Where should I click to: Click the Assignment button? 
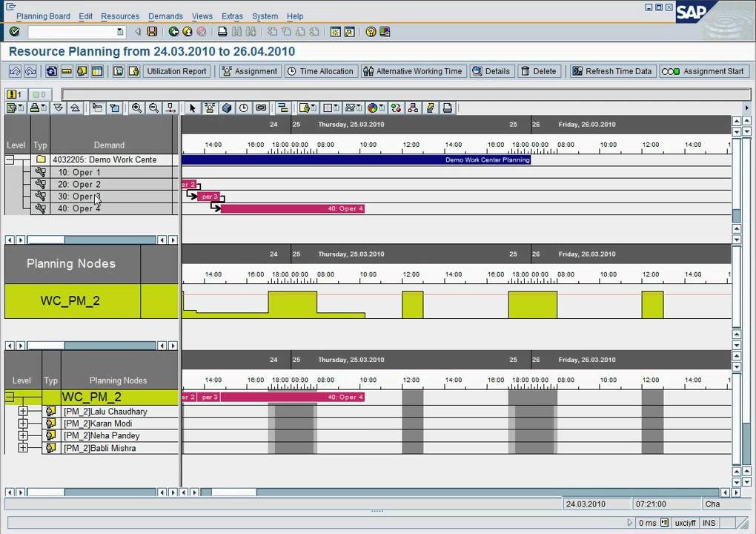click(249, 71)
